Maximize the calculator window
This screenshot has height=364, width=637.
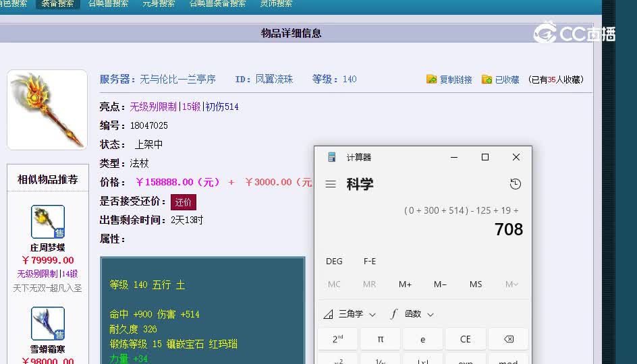click(x=485, y=157)
